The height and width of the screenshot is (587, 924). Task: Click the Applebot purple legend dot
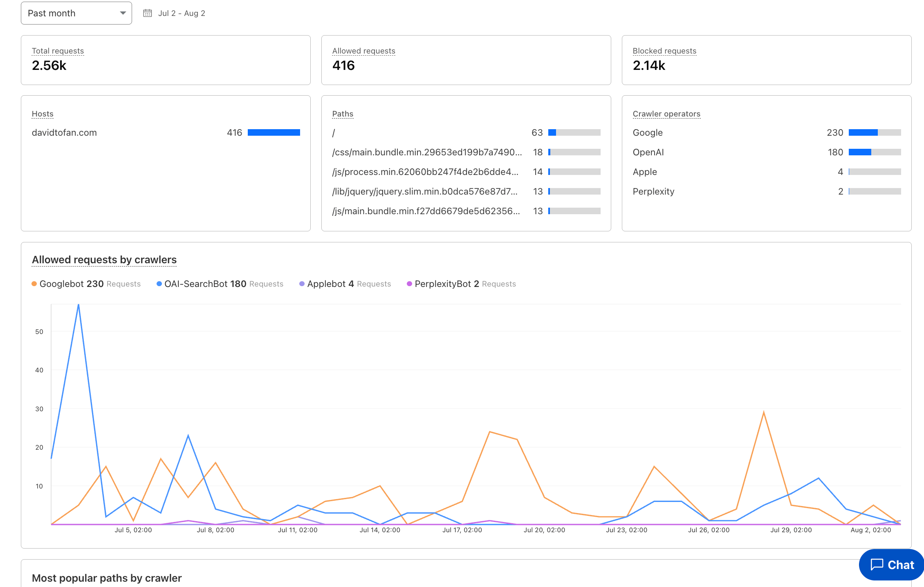point(301,283)
